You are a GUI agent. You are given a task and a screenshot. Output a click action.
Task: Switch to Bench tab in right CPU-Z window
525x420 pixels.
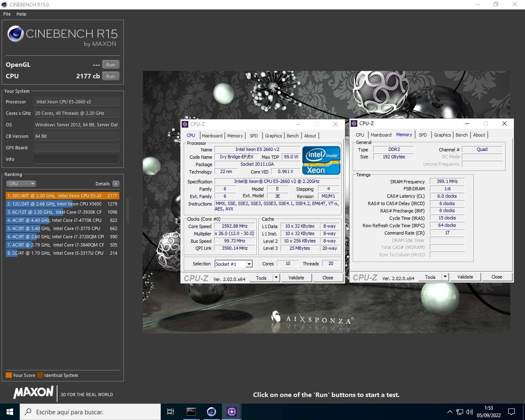click(x=462, y=135)
